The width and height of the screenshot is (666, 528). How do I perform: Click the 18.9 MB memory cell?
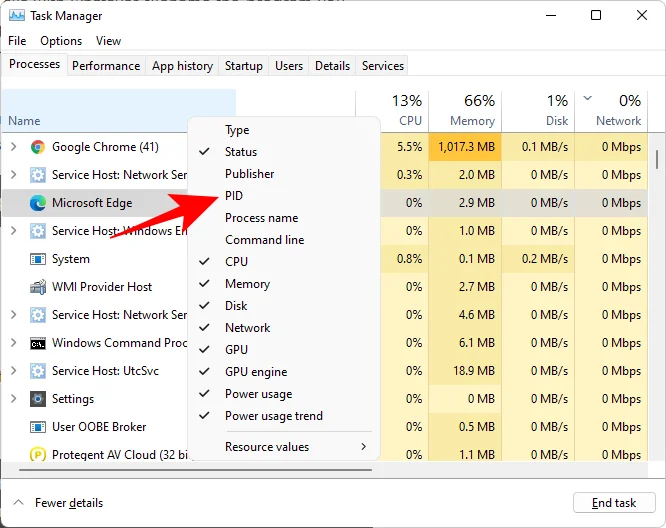(465, 371)
